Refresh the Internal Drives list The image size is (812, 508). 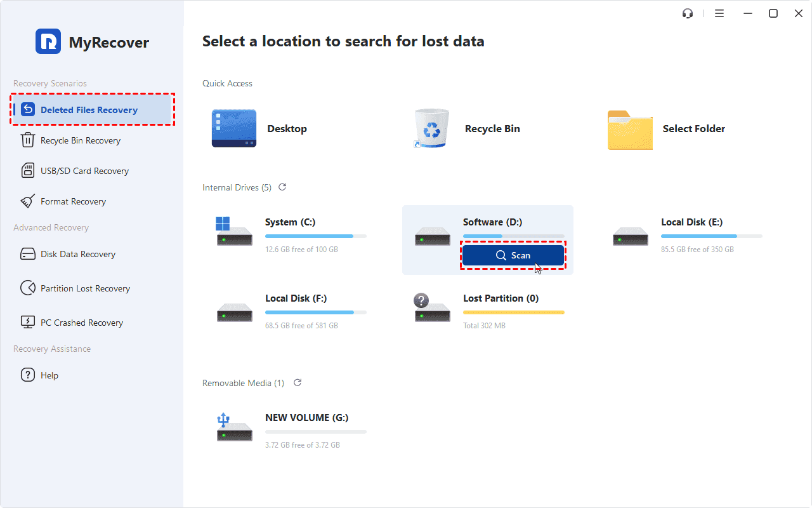coord(282,187)
